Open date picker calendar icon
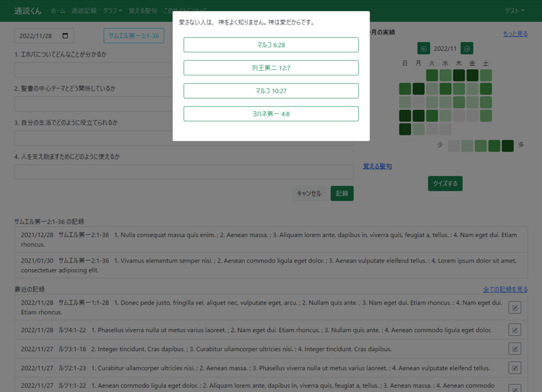Viewport: 542px width, 392px height. (65, 36)
